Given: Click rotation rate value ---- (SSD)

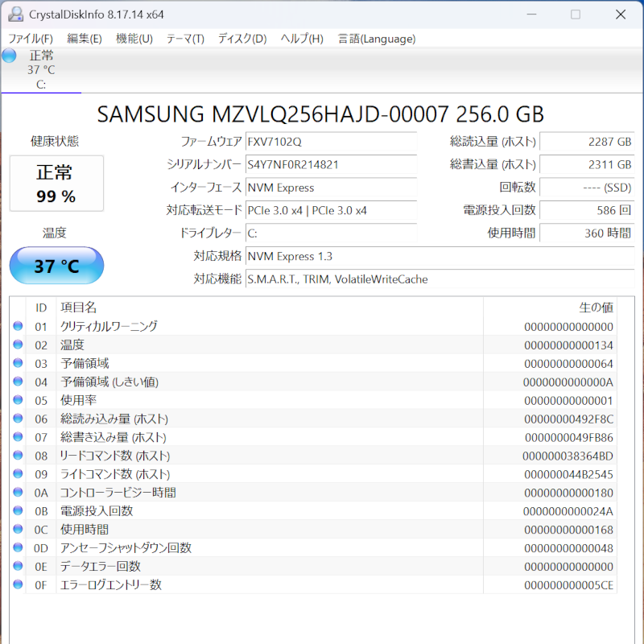Looking at the screenshot, I should tap(587, 188).
